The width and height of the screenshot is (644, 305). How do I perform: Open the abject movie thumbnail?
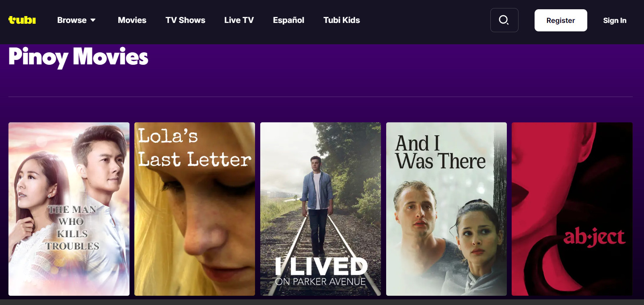pos(572,209)
